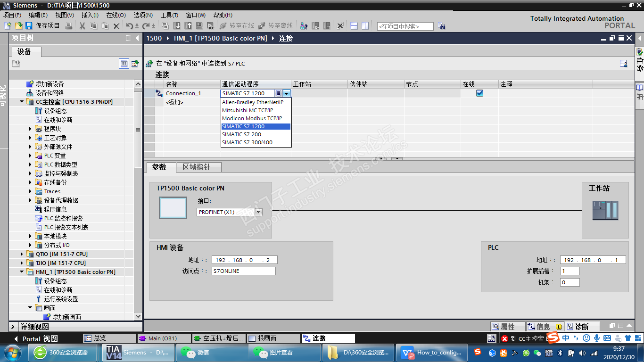Expand the 详细视图 panel
The height and width of the screenshot is (362, 644).
13,327
